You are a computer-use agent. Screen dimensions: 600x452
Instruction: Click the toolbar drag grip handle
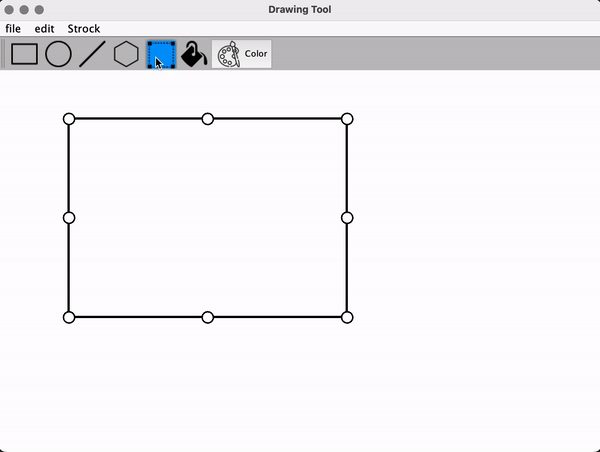click(x=3, y=54)
